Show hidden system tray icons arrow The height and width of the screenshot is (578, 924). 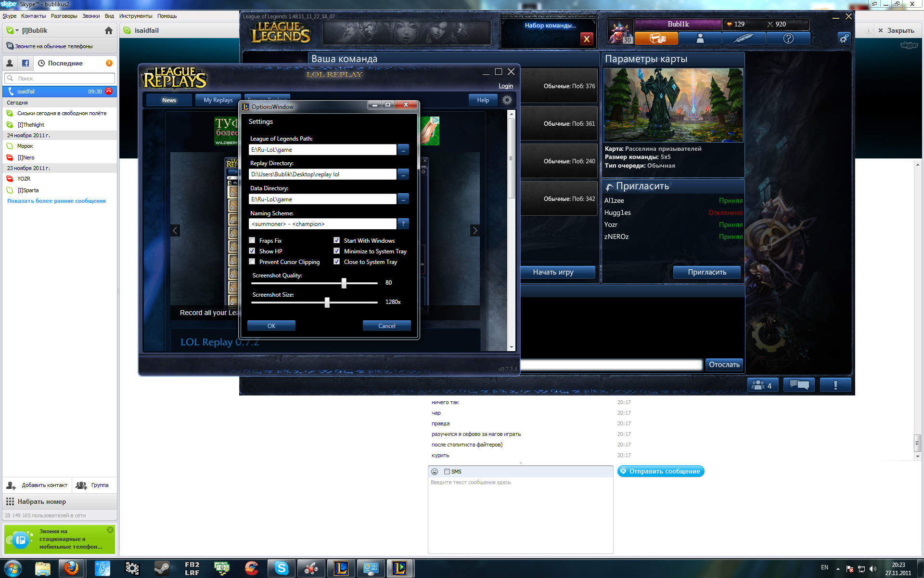pos(838,569)
